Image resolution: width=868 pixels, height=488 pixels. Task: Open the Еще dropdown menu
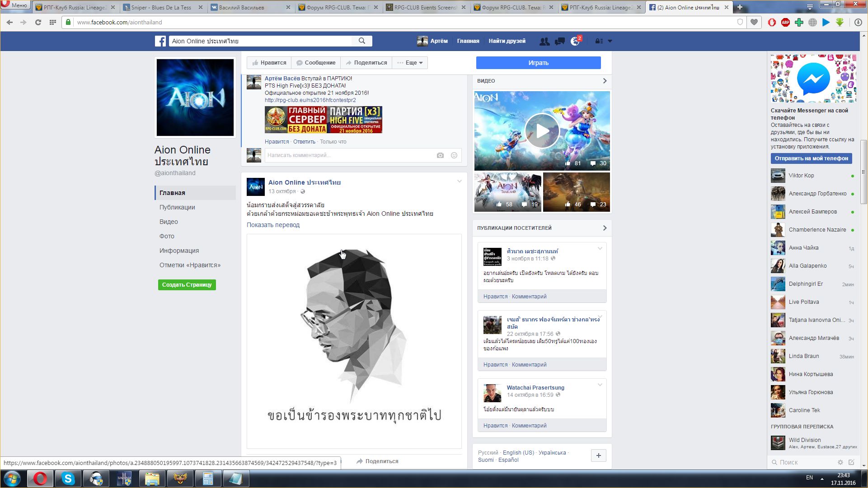click(410, 63)
